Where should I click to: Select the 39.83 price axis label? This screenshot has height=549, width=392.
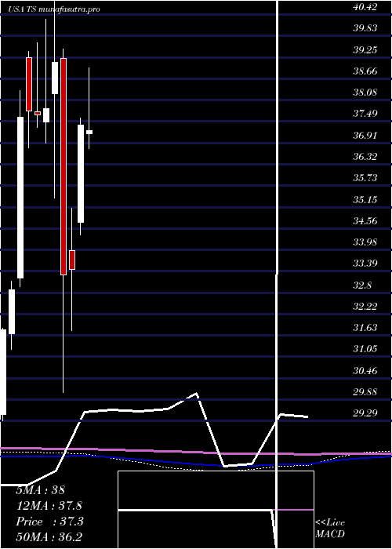click(365, 28)
